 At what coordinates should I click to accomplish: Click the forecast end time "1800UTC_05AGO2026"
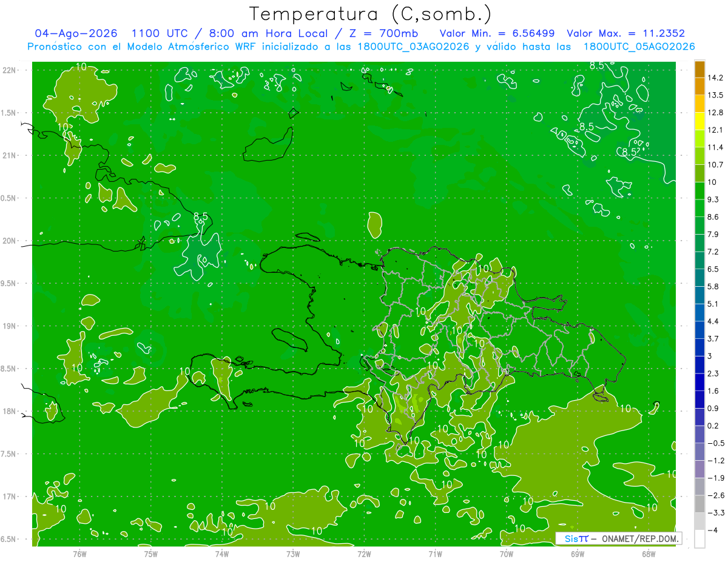[x=639, y=47]
